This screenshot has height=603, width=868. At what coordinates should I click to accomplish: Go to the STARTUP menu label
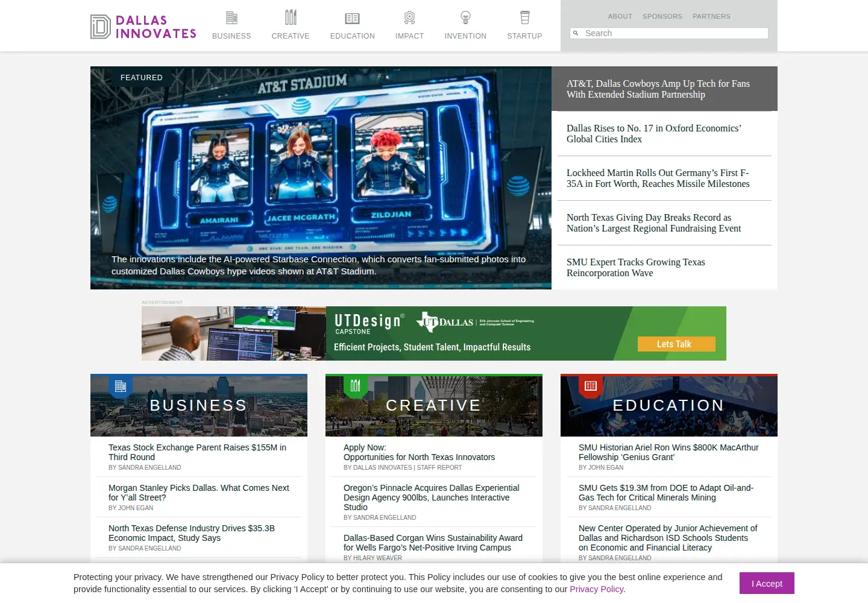525,36
